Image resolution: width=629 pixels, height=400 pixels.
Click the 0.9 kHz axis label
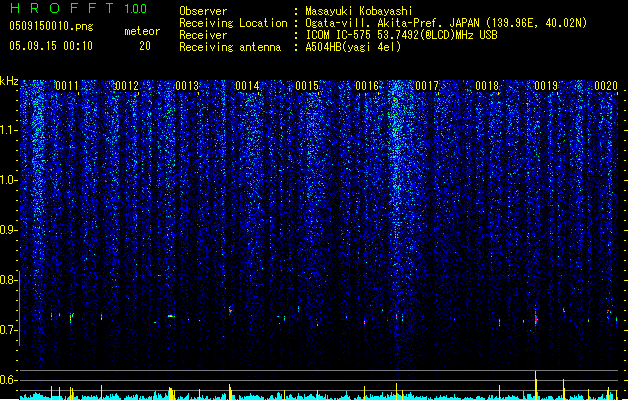[x=9, y=230]
